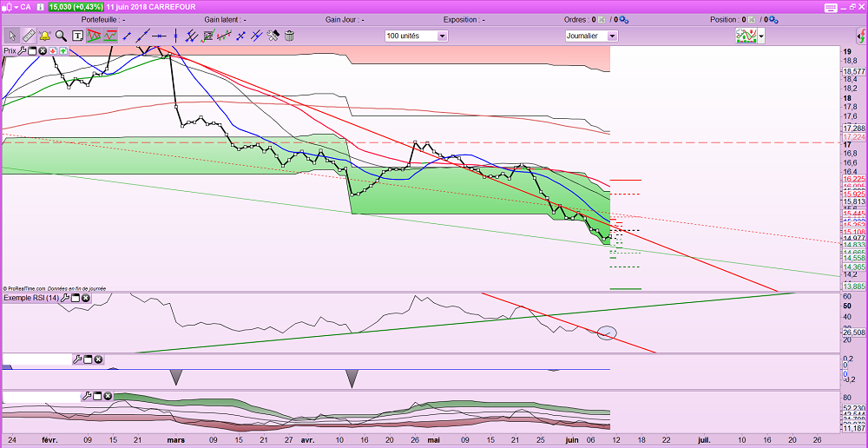Click the Exemple RSI (14) label
Image resolution: width=868 pixels, height=448 pixels.
(x=31, y=298)
